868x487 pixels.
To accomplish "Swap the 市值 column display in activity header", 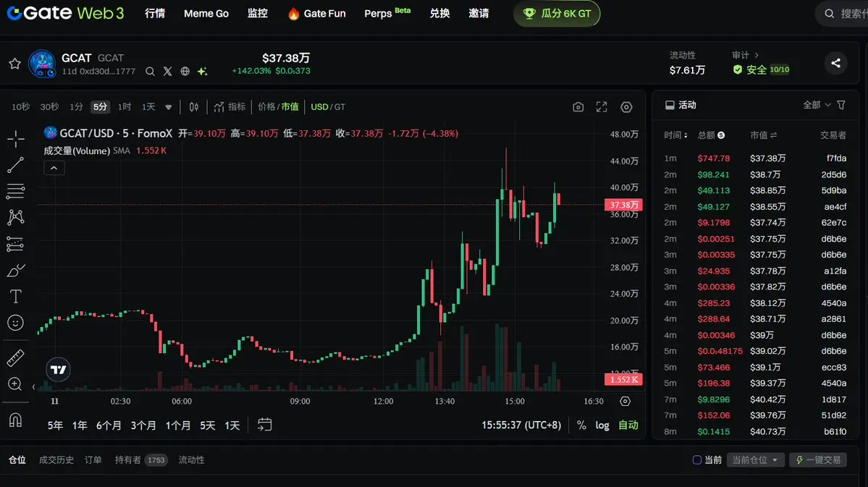I will click(773, 135).
